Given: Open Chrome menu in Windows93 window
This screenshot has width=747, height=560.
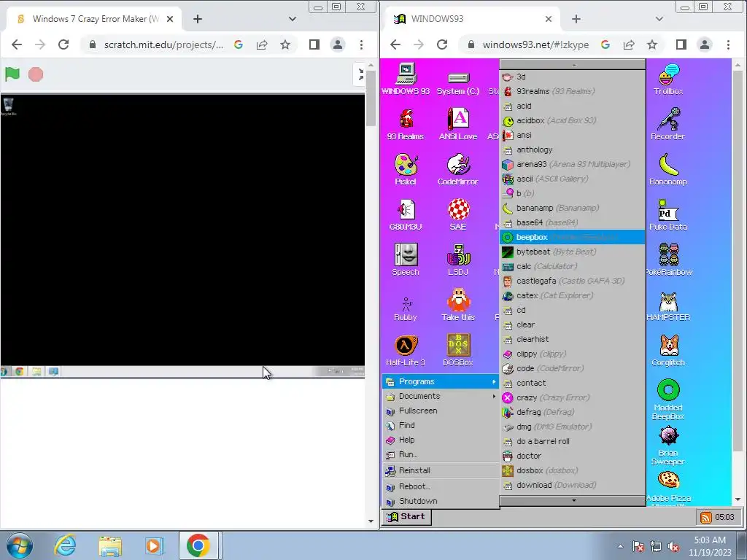Looking at the screenshot, I should click(x=728, y=44).
